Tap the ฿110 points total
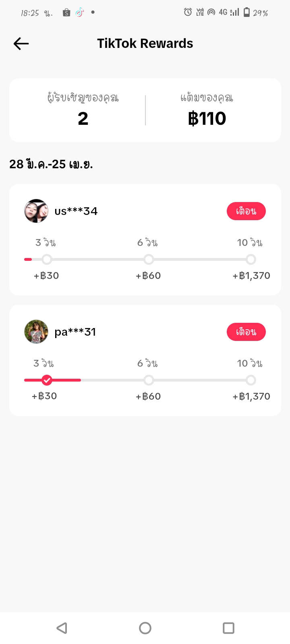The width and height of the screenshot is (290, 644). 207,118
